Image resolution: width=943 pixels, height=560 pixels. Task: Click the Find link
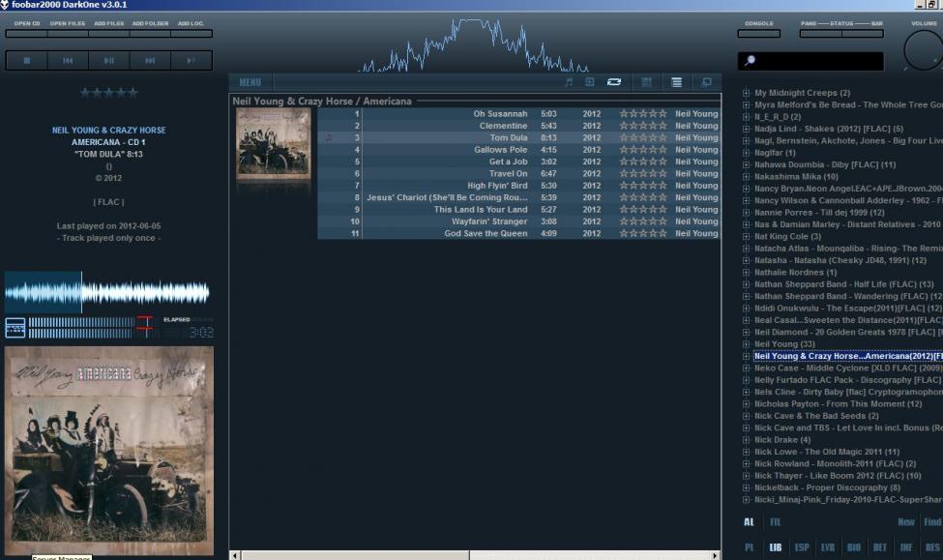[x=932, y=522]
